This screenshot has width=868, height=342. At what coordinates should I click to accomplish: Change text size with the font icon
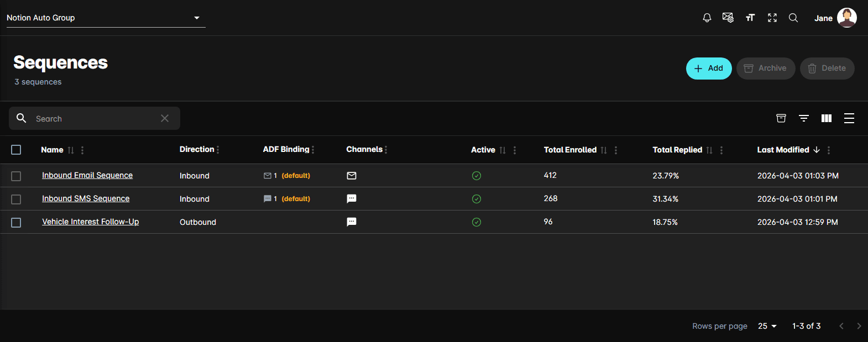pos(750,18)
